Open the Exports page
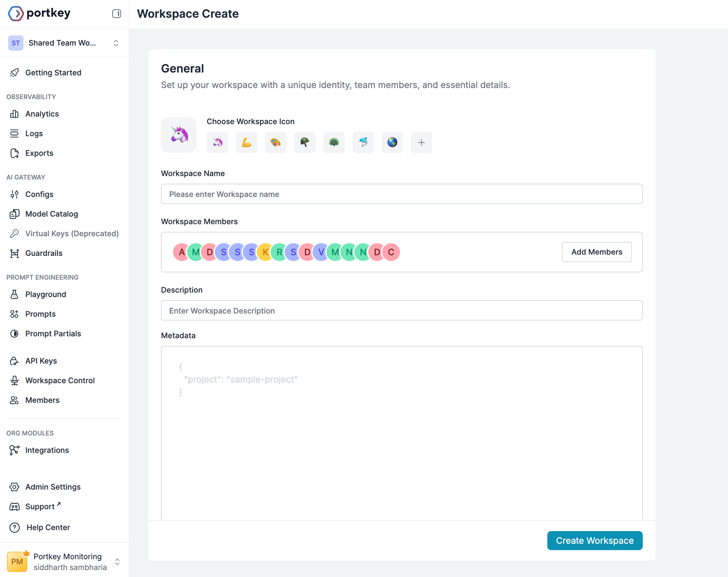 tap(39, 153)
